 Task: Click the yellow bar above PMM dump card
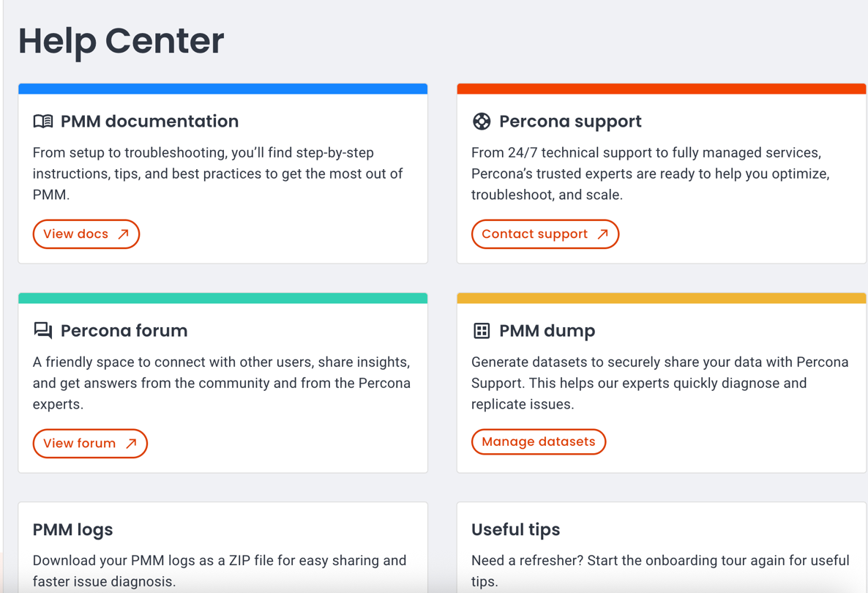click(661, 297)
